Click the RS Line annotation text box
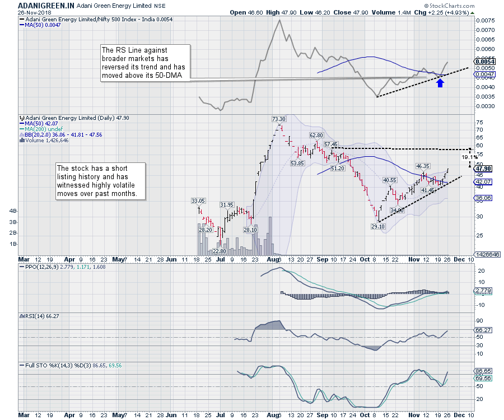This screenshot has height=420, width=504. coord(145,63)
